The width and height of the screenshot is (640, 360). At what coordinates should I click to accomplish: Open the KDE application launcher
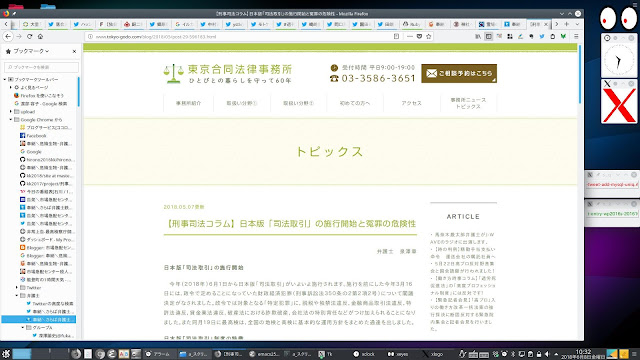click(x=6, y=353)
